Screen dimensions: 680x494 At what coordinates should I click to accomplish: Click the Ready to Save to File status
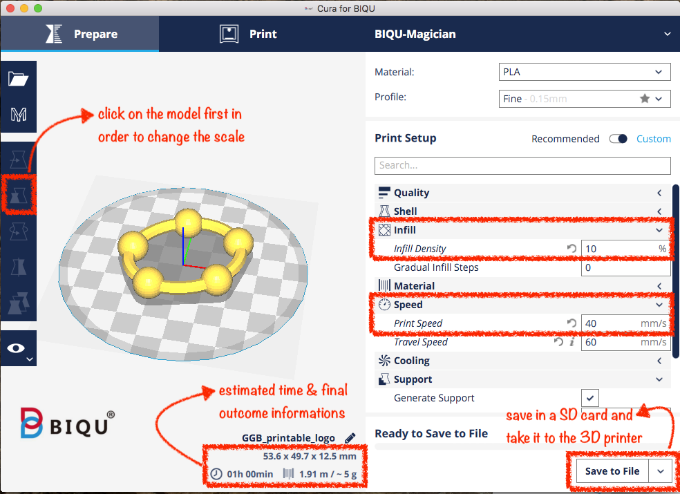click(431, 433)
